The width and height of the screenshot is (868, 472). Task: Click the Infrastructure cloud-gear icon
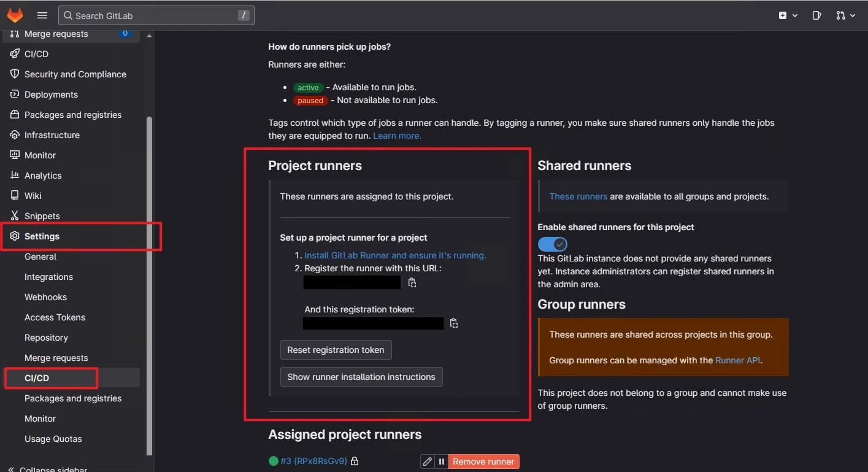click(x=15, y=135)
